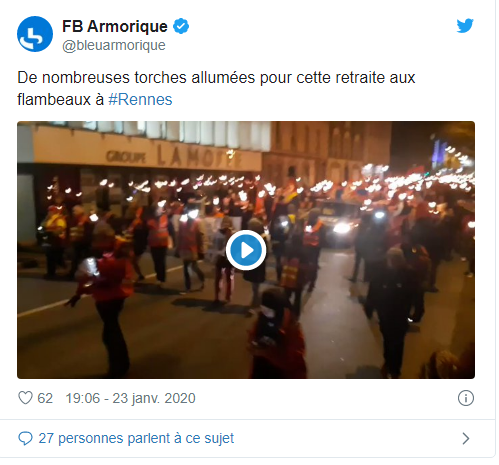Image resolution: width=499 pixels, height=465 pixels.
Task: Click the speech bubble reply icon
Action: [x=25, y=438]
